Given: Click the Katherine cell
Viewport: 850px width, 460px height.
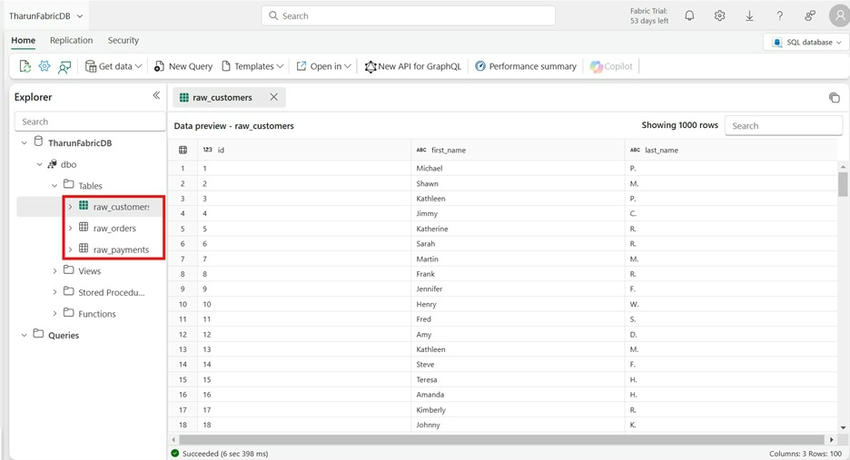Looking at the screenshot, I should 518,229.
